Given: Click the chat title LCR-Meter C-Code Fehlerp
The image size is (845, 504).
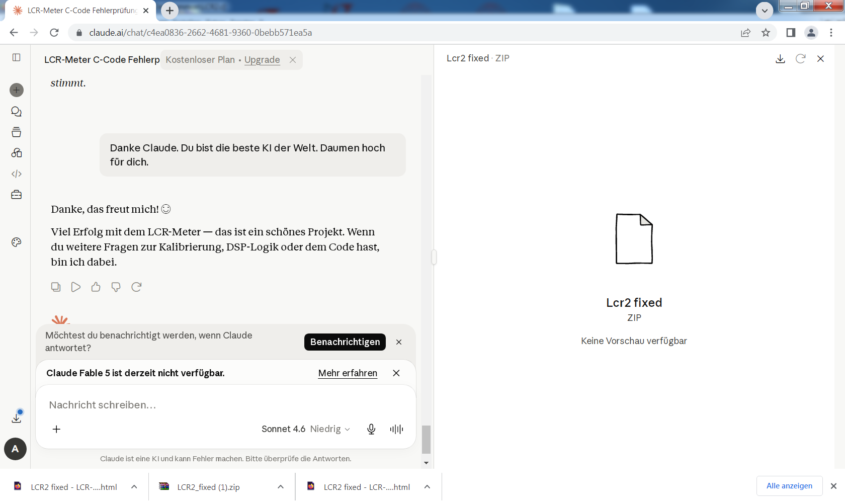Looking at the screenshot, I should pyautogui.click(x=102, y=60).
